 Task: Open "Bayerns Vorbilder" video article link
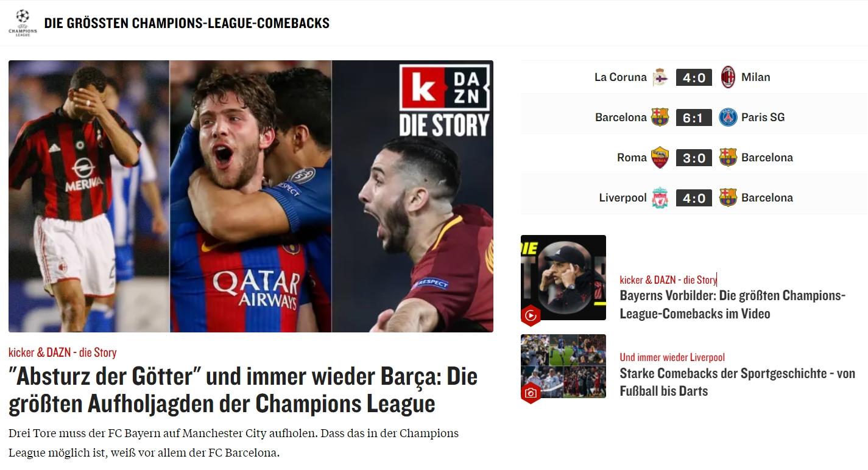733,304
